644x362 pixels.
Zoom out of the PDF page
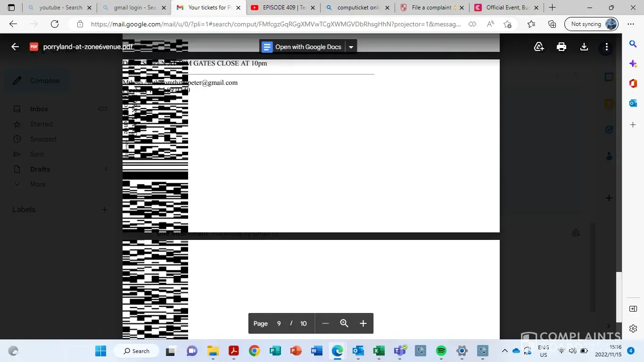click(325, 323)
